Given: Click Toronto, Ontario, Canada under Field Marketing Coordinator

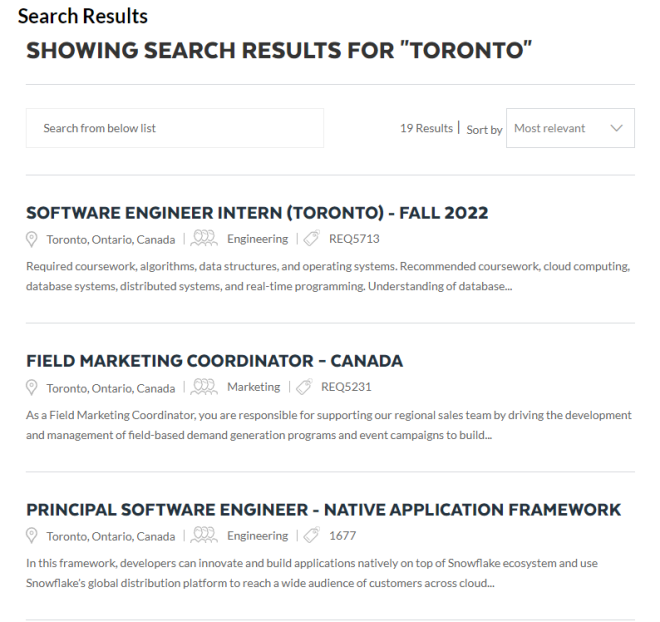Looking at the screenshot, I should point(111,388).
